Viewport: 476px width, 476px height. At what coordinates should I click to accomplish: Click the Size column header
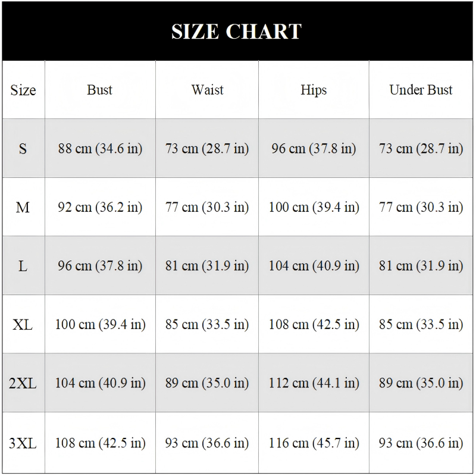click(x=23, y=90)
